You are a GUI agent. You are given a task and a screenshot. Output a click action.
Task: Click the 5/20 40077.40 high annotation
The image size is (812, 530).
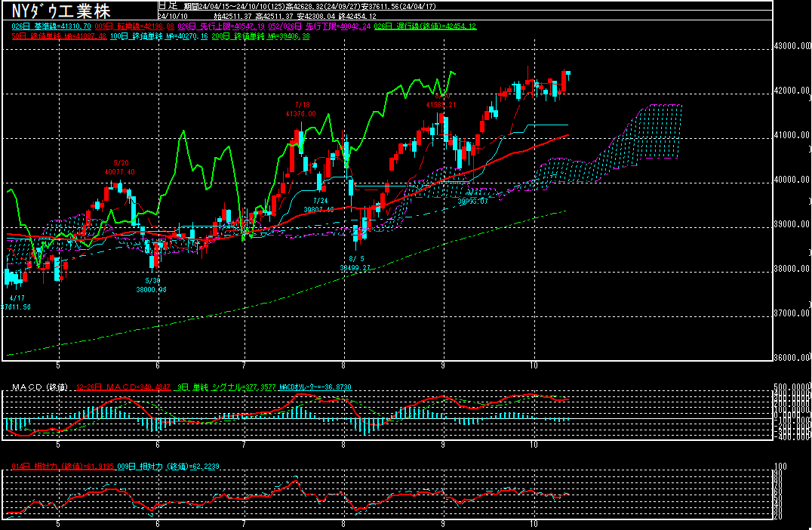coord(120,168)
